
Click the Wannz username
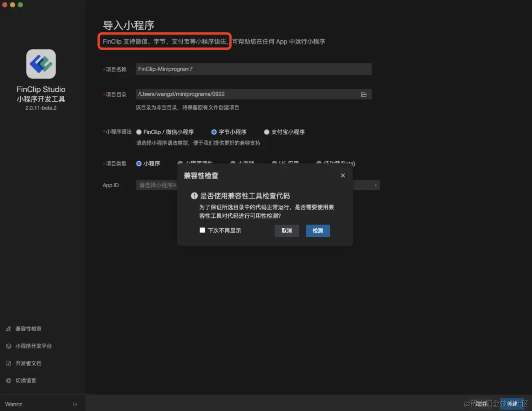coord(14,405)
